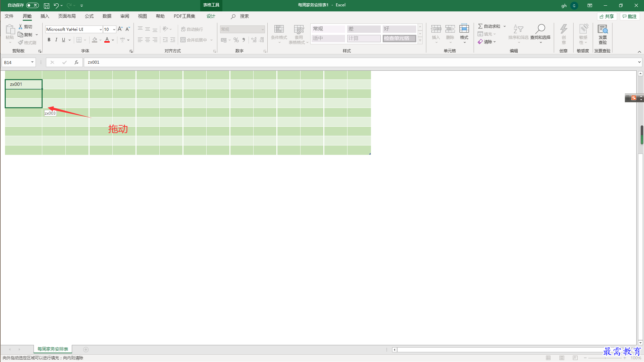
Task: Open the AutoSum dropdown arrow
Action: pyautogui.click(x=504, y=26)
